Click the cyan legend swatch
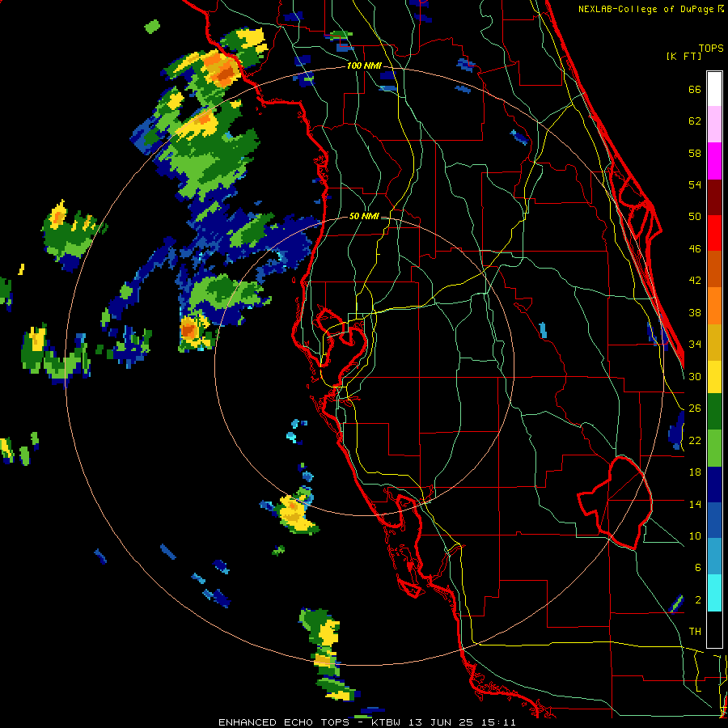This screenshot has width=728, height=728. click(x=714, y=592)
